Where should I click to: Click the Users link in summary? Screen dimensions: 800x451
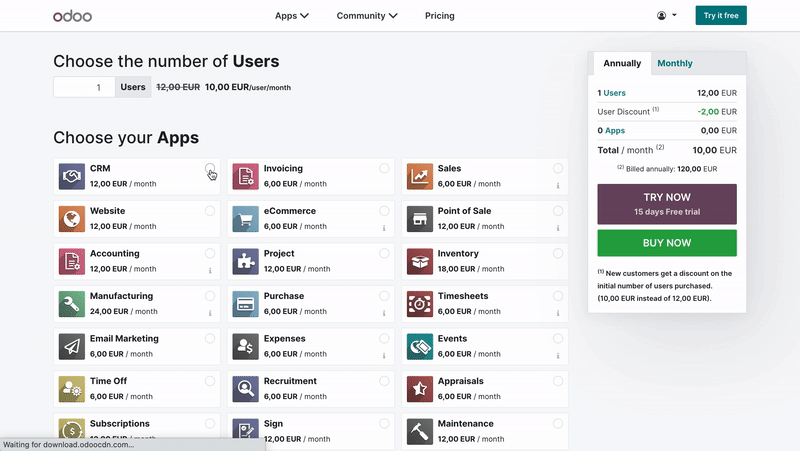(614, 93)
